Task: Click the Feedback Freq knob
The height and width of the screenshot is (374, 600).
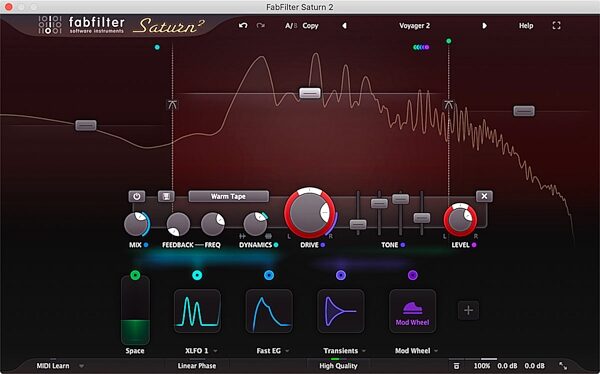Action: point(213,224)
